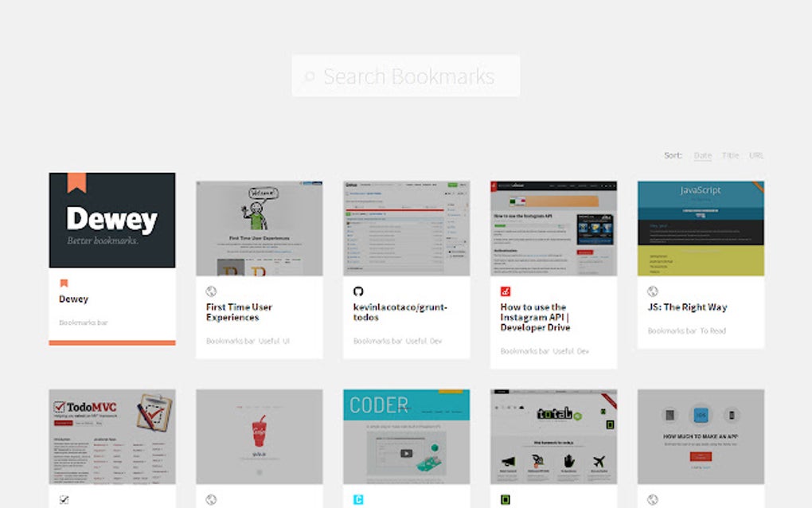Open the Dewey bookmark title
The image size is (812, 508).
(73, 299)
